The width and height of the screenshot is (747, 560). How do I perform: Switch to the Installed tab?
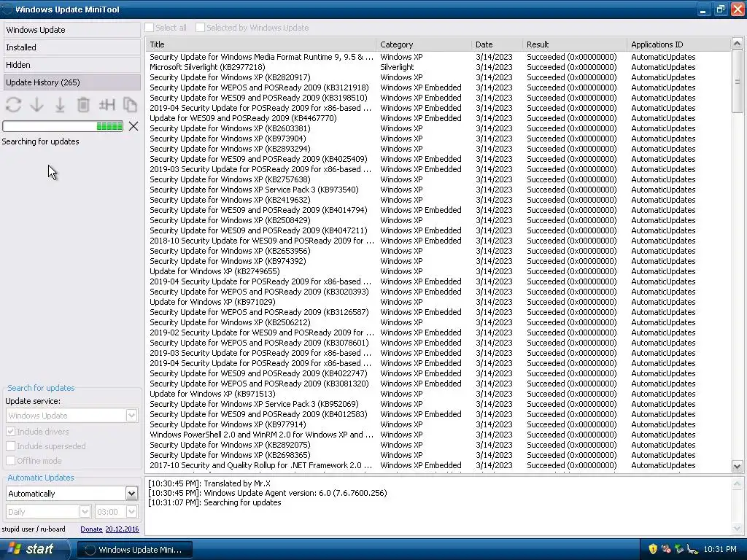tap(72, 47)
